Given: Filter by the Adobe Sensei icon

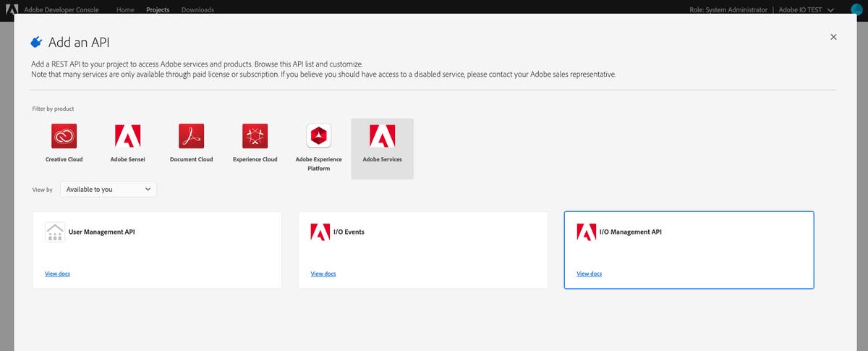Looking at the screenshot, I should (127, 136).
